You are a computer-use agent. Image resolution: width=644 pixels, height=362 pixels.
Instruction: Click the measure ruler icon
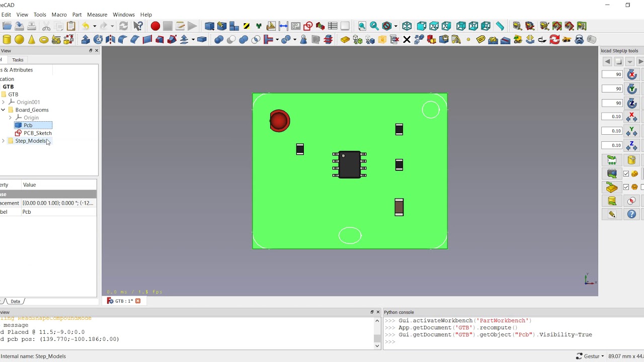500,26
